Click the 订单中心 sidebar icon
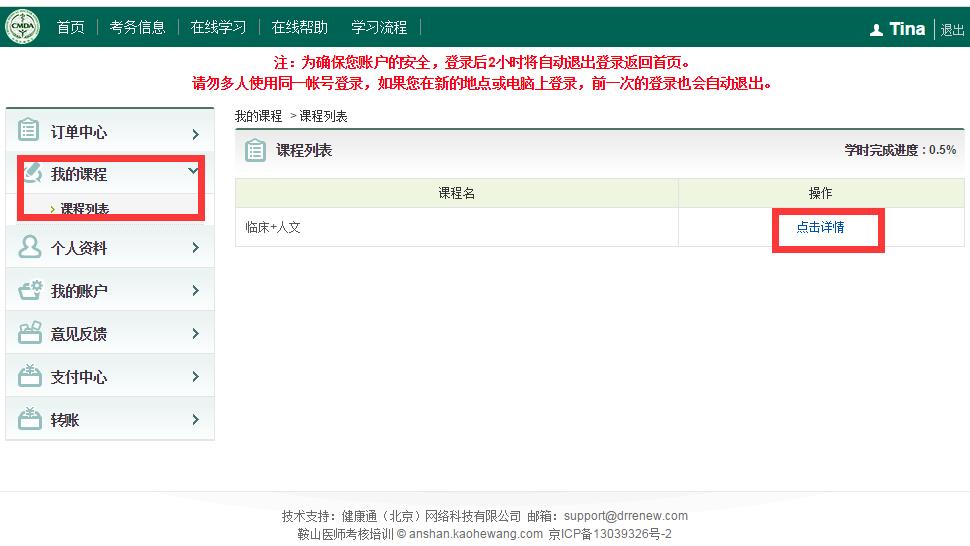The image size is (970, 546). [x=30, y=131]
